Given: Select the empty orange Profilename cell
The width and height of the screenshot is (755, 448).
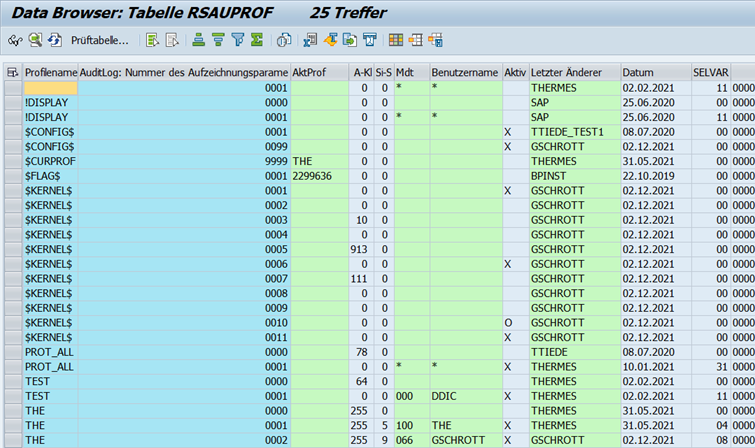Looking at the screenshot, I should click(x=50, y=89).
